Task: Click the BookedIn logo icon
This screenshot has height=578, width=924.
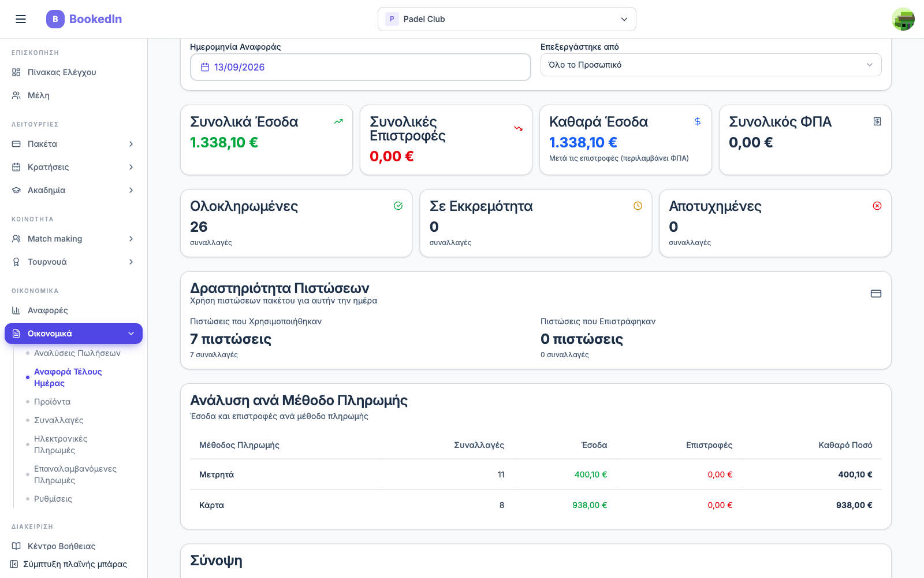Action: [55, 19]
